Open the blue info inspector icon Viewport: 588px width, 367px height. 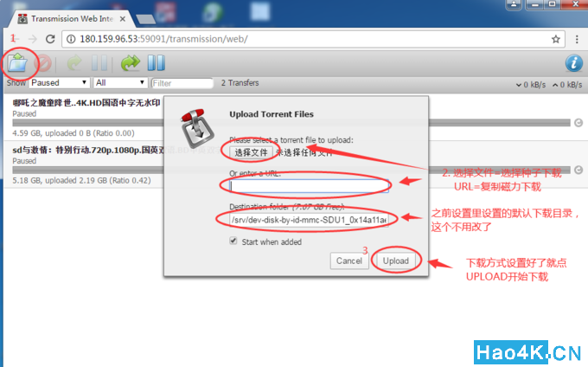[x=574, y=63]
